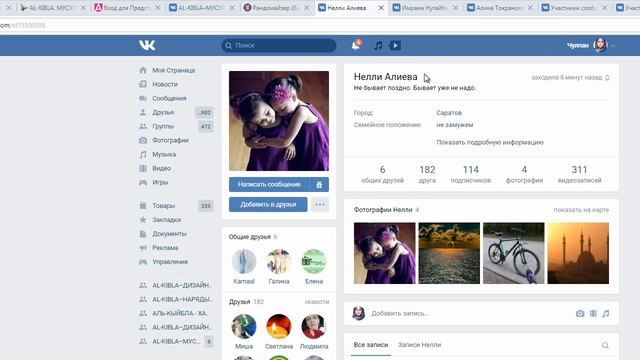The image size is (640, 360).
Task: Open Сообщения in the sidebar
Action: (169, 98)
